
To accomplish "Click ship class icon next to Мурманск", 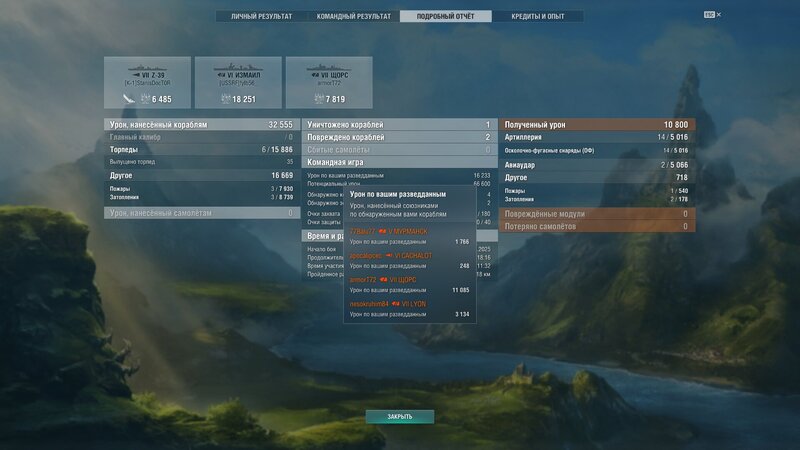I will click(382, 231).
